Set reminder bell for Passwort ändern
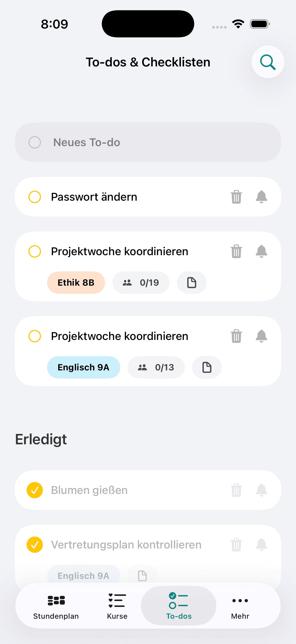The width and height of the screenshot is (296, 644). [261, 197]
